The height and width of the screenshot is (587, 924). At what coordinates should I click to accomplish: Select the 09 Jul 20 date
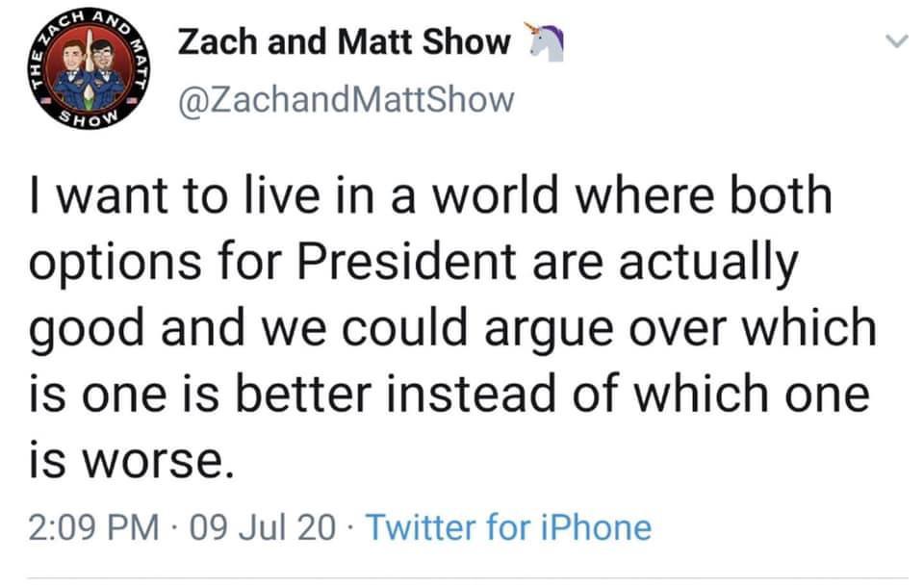pos(264,527)
